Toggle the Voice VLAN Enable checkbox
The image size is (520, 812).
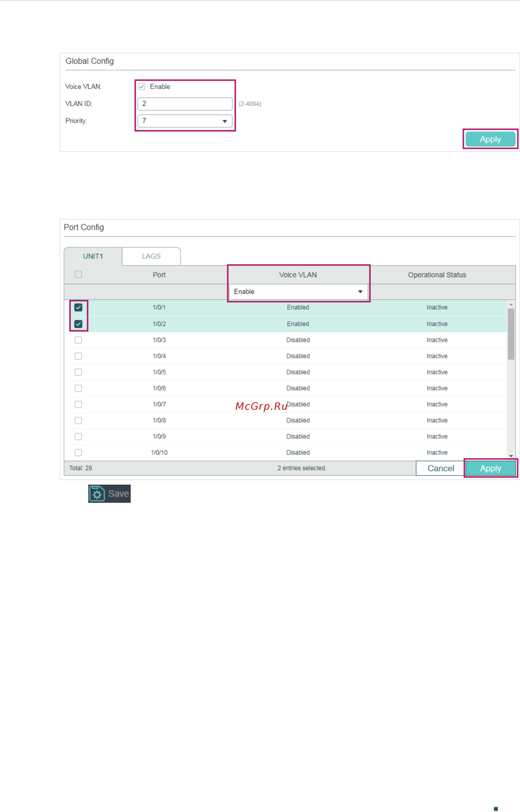[142, 87]
